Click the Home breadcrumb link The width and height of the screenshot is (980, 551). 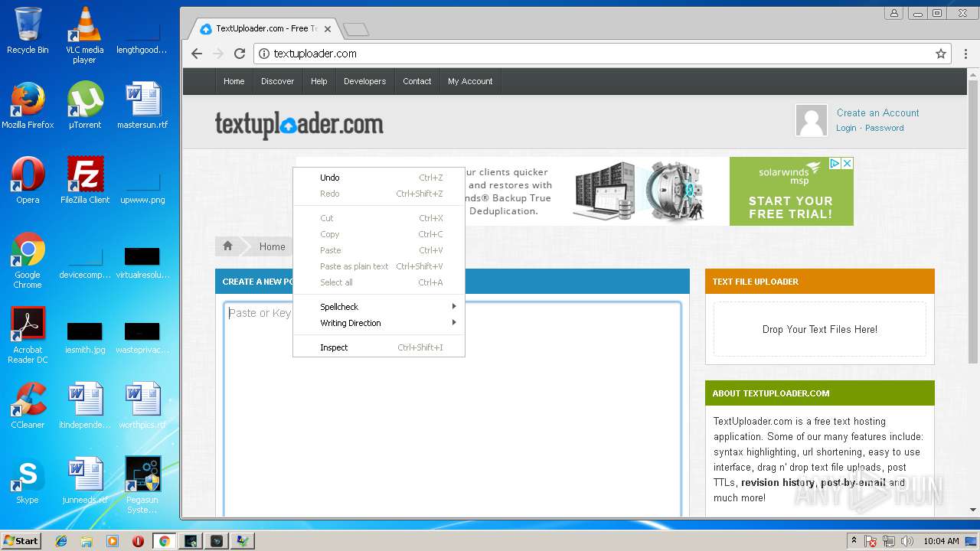tap(272, 246)
